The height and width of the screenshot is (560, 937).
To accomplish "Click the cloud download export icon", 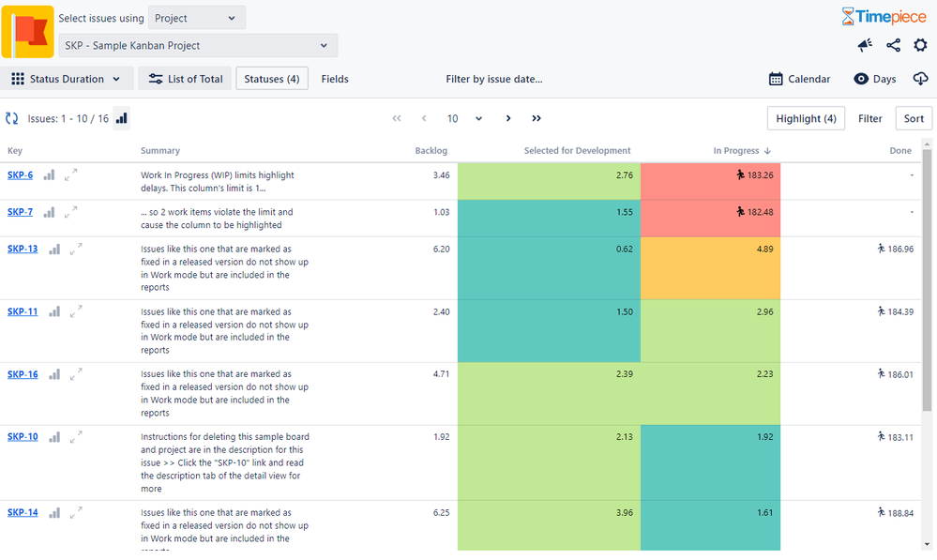I will (920, 79).
